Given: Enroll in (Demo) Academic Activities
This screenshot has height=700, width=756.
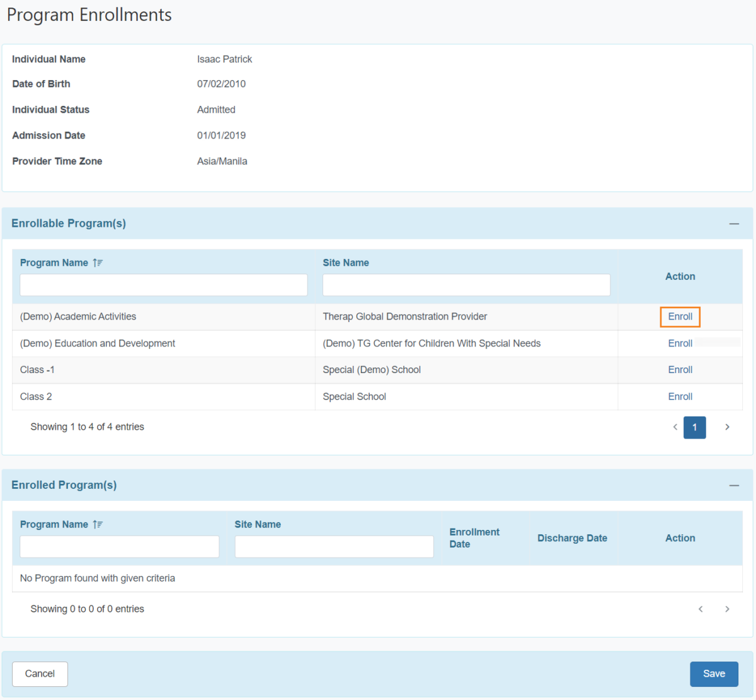Looking at the screenshot, I should (680, 317).
